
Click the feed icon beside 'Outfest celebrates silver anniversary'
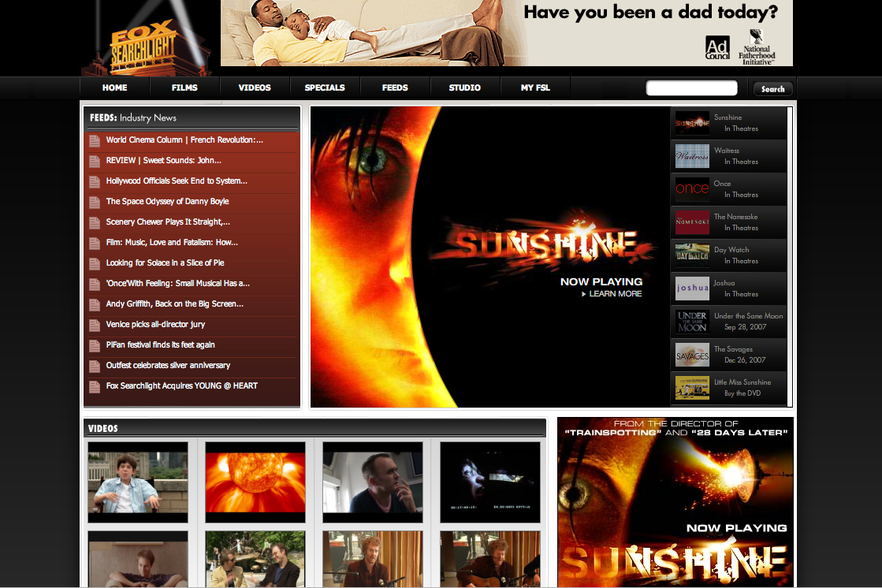96,365
